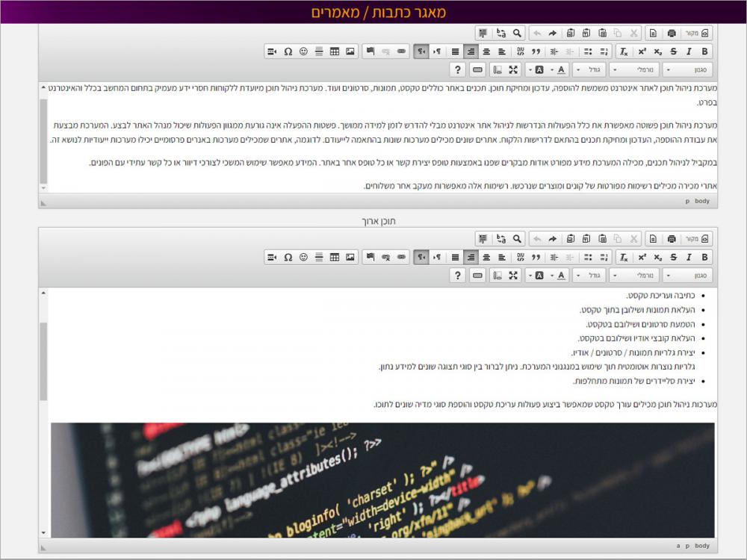Open special characters (Omega) in upper editor
The width and height of the screenshot is (747, 560).
288,52
